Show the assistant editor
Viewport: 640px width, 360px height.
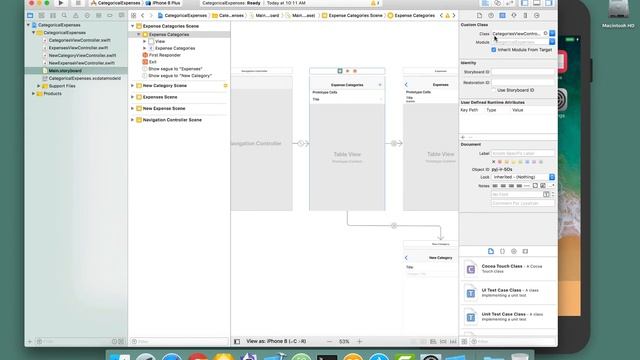(498, 3)
